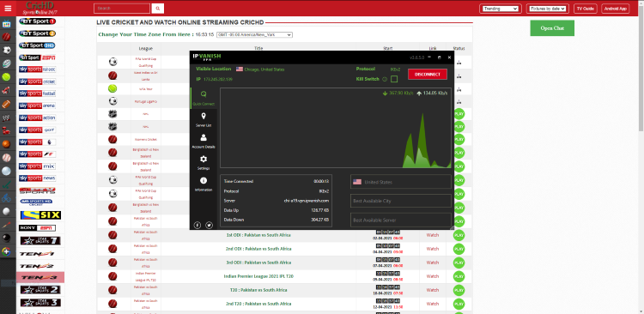Screen dimensions: 644x314
Task: Click the Indian Premier League 2021 IPL T20 title
Action: click(258, 276)
